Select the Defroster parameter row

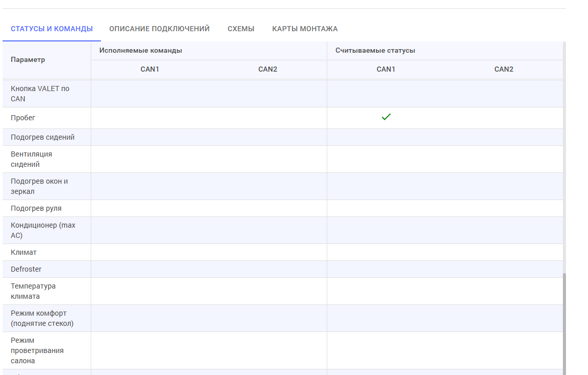pyautogui.click(x=26, y=269)
